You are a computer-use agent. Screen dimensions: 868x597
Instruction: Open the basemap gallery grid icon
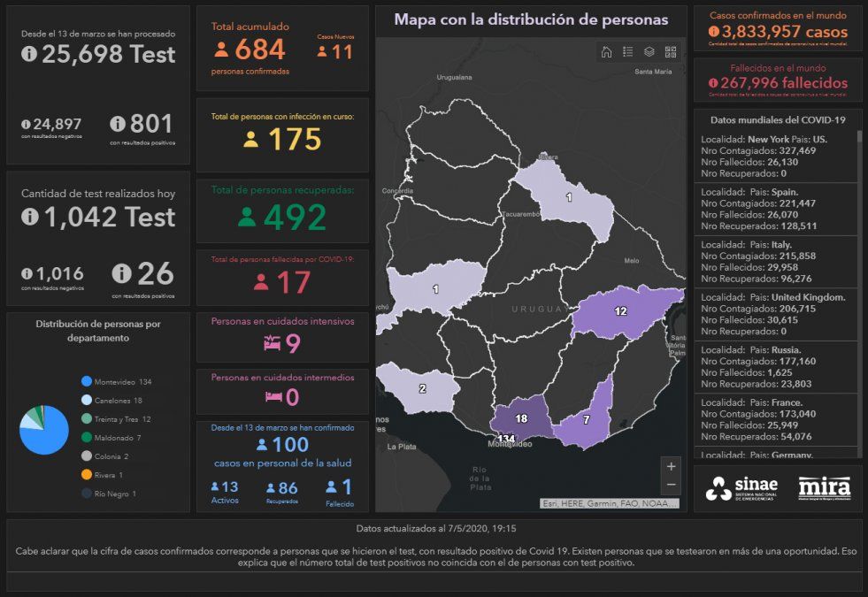[x=670, y=52]
